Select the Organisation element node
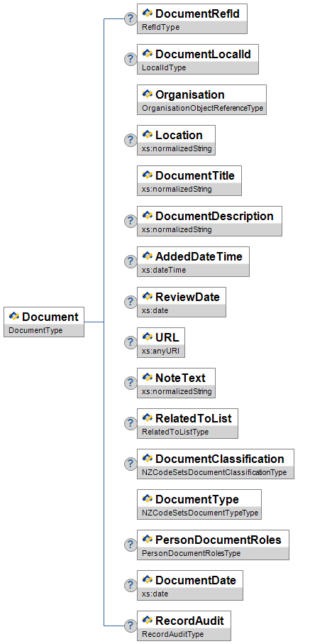The image size is (310, 644). [x=201, y=100]
